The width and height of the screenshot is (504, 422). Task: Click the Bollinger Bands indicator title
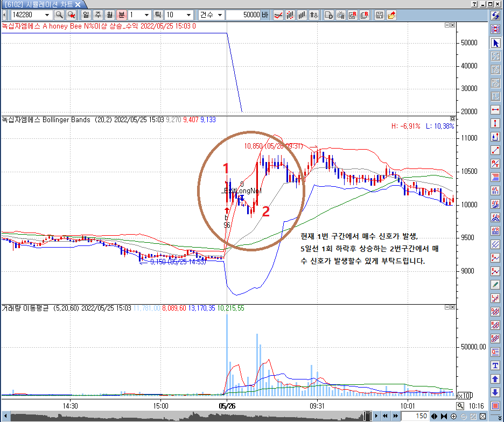pyautogui.click(x=47, y=119)
